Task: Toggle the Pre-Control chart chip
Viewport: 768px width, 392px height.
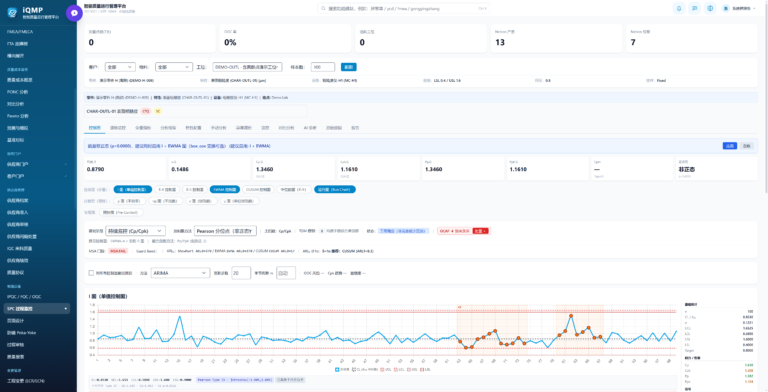Action: pyautogui.click(x=121, y=213)
